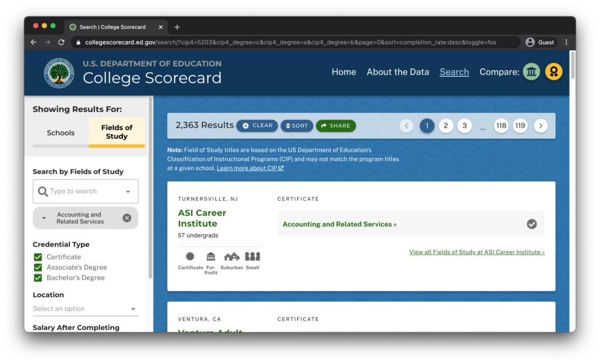600x364 pixels.
Task: Toggle compare checkmark for Accounting and Related Services
Action: (531, 224)
